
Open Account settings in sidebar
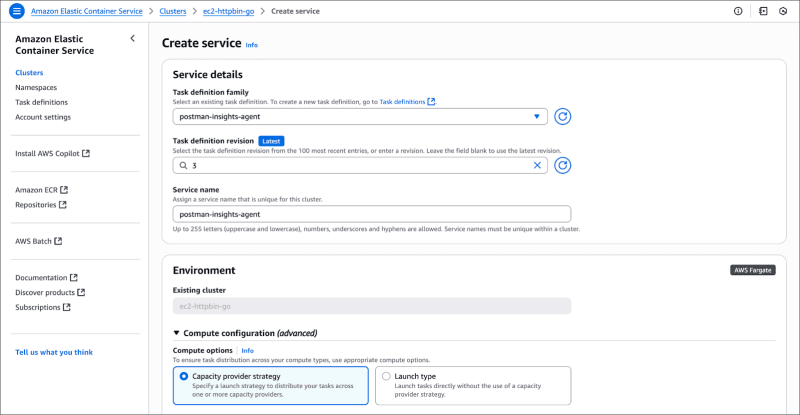43,117
